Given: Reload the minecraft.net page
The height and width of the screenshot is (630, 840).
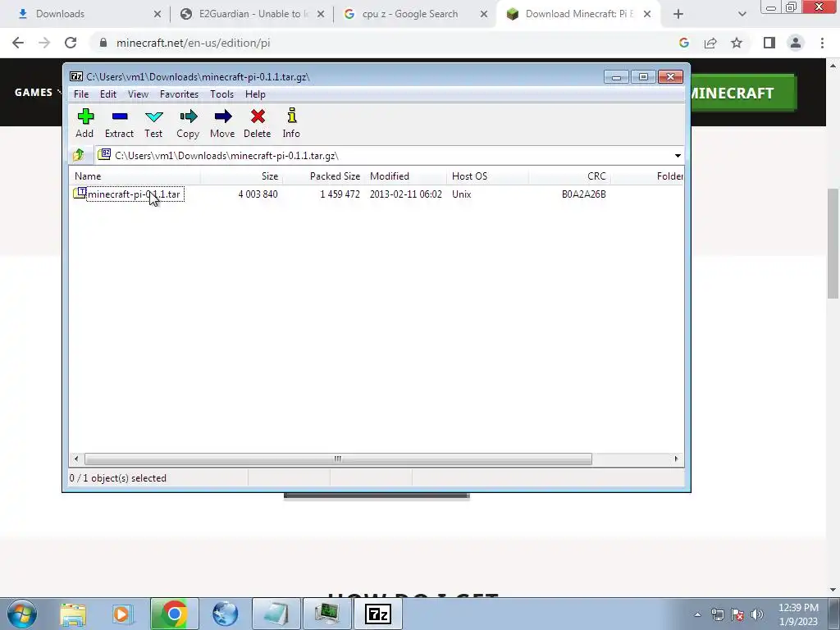Looking at the screenshot, I should (71, 43).
